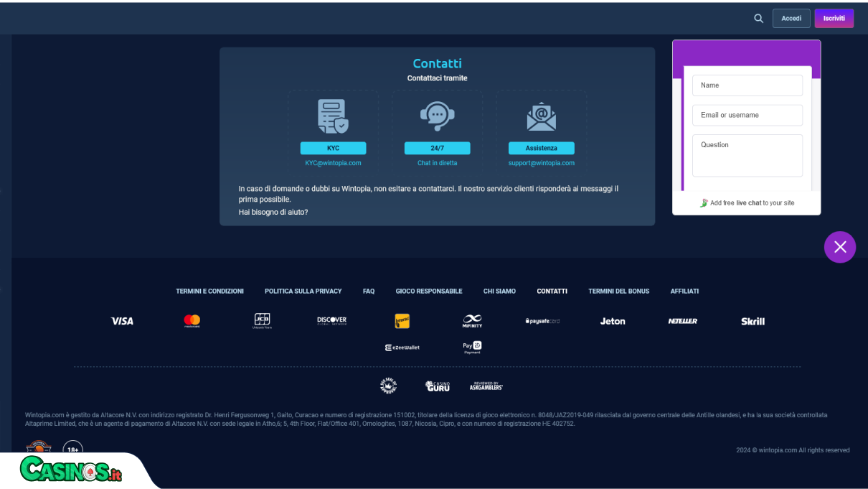Open the support@wintopia.com email link
Screen dimensions: 868x489
coord(541,163)
